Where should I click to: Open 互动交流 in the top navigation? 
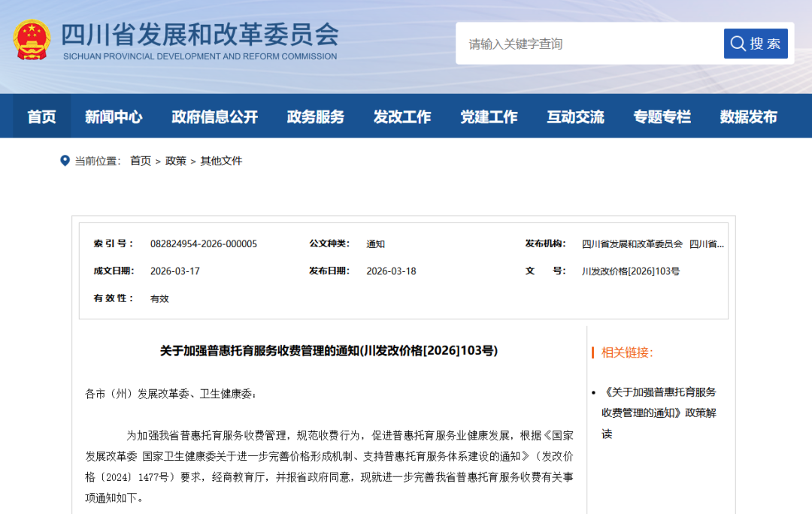[575, 116]
